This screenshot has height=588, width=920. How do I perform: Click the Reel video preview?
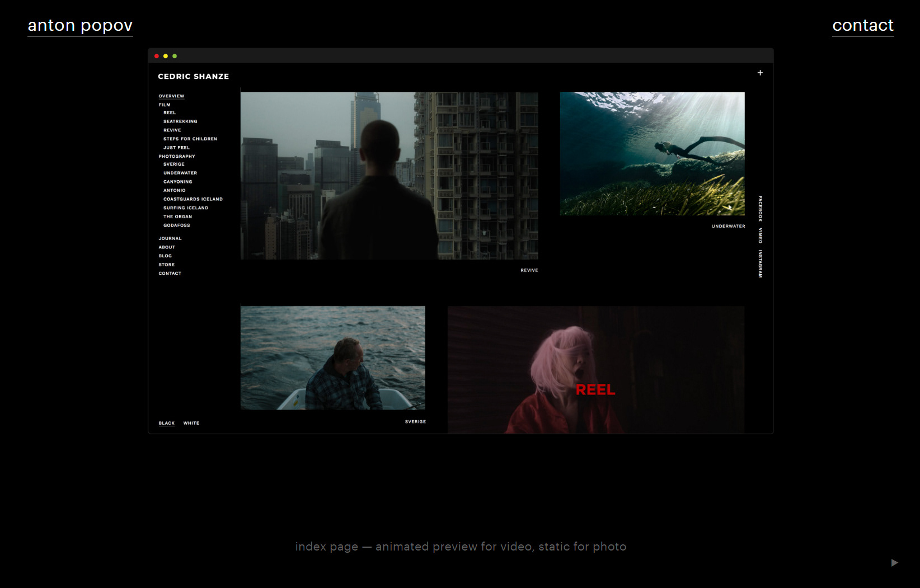pyautogui.click(x=595, y=369)
